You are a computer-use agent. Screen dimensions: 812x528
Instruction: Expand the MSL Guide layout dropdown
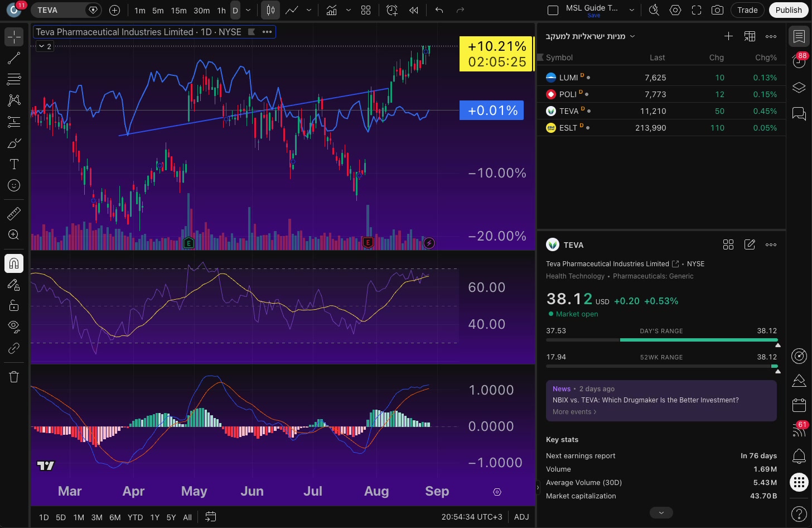coord(632,10)
